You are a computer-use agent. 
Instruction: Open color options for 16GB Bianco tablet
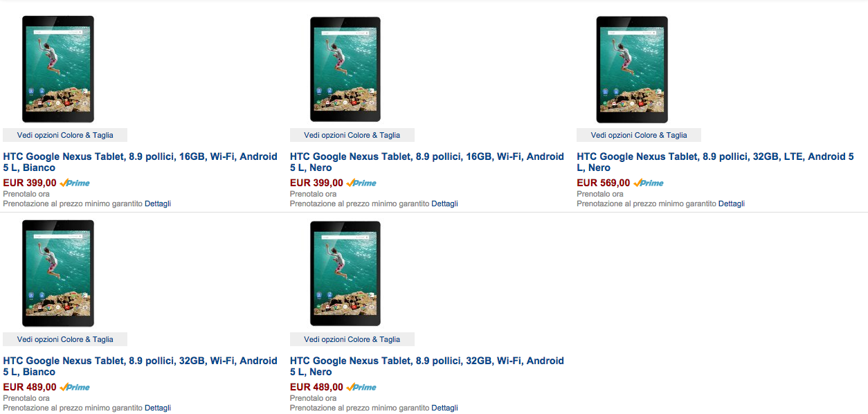pos(65,135)
